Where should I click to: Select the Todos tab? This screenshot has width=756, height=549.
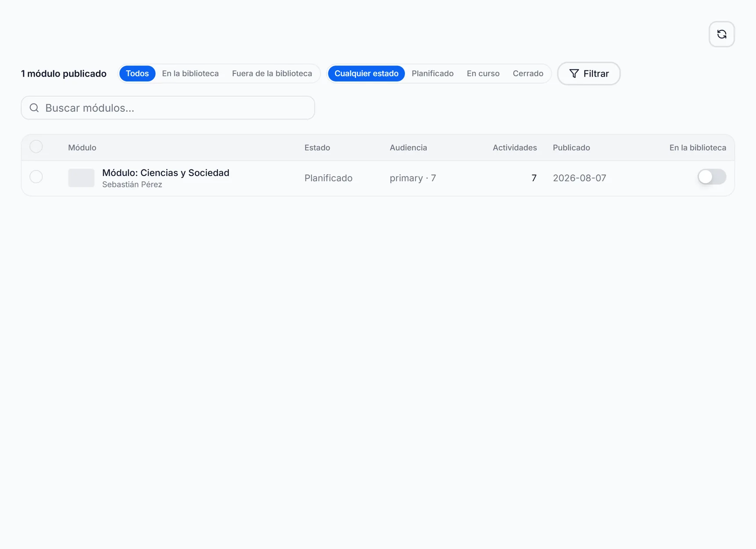coord(137,73)
